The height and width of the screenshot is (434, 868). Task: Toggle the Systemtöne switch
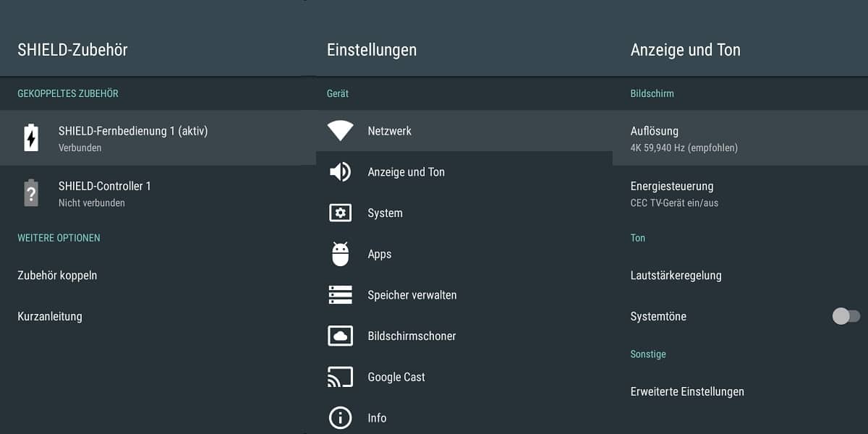(x=846, y=316)
